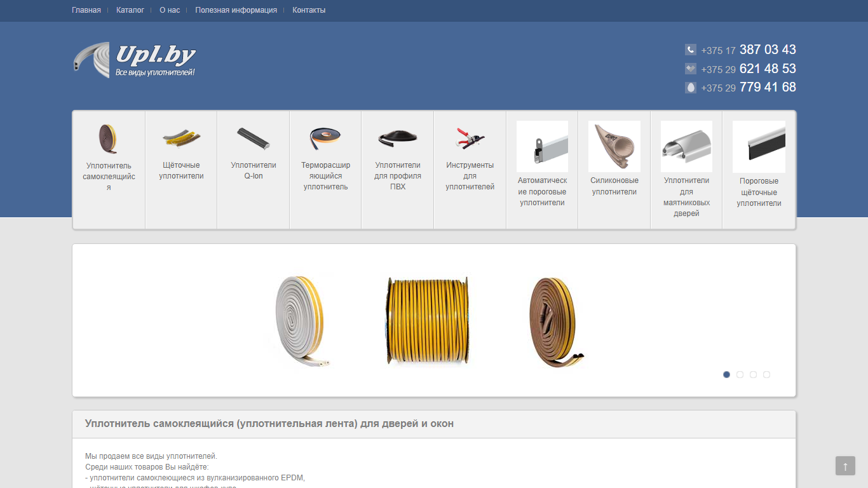Open the Контакты menu item

point(309,10)
